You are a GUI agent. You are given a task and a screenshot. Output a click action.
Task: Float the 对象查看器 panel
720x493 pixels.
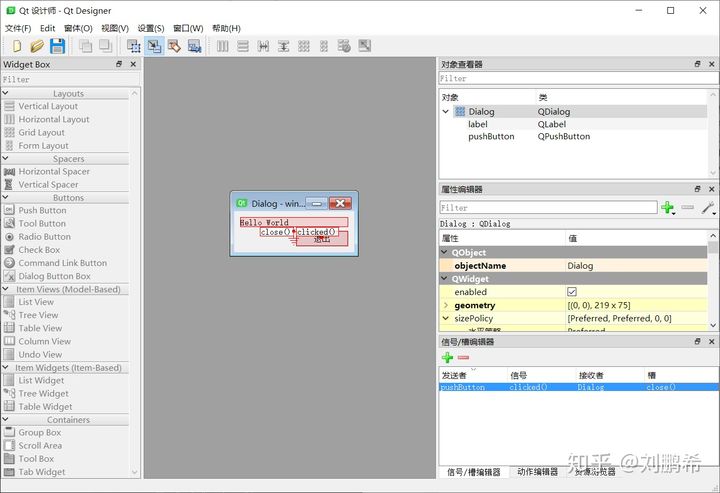coord(698,64)
